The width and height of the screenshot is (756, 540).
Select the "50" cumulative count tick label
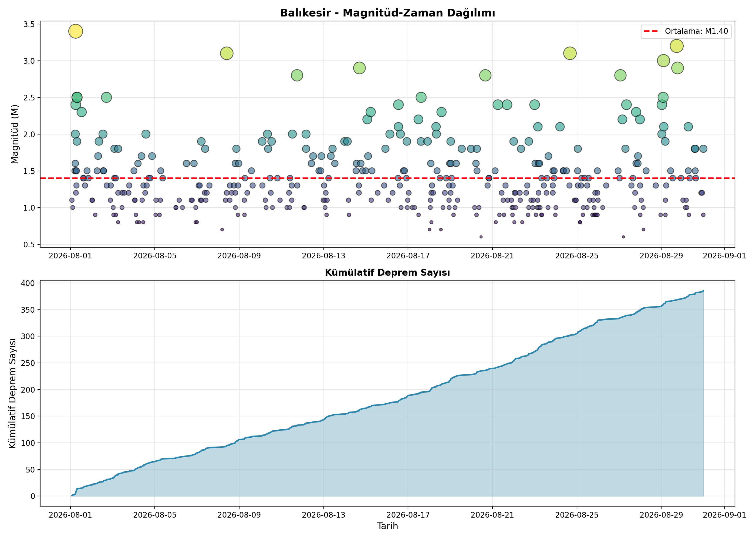coord(31,470)
